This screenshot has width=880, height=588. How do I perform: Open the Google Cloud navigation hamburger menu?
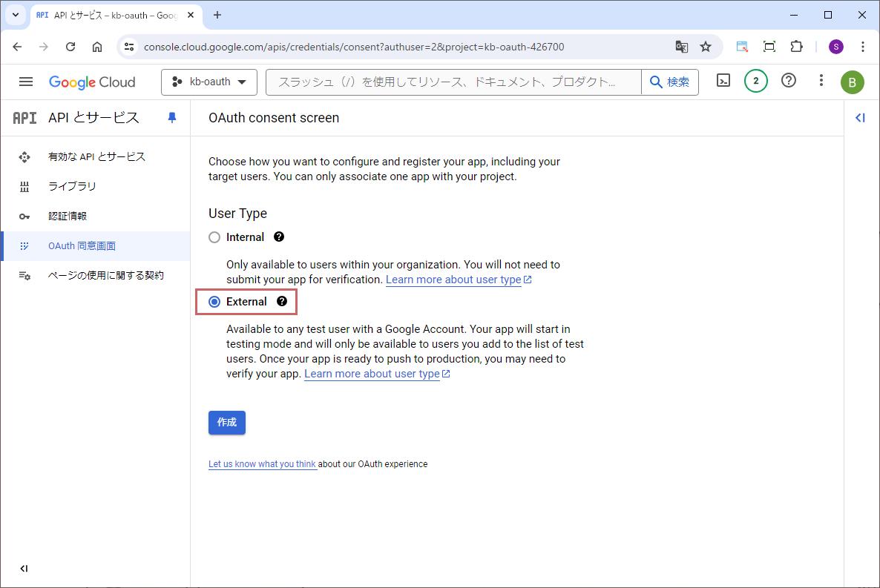pos(26,82)
